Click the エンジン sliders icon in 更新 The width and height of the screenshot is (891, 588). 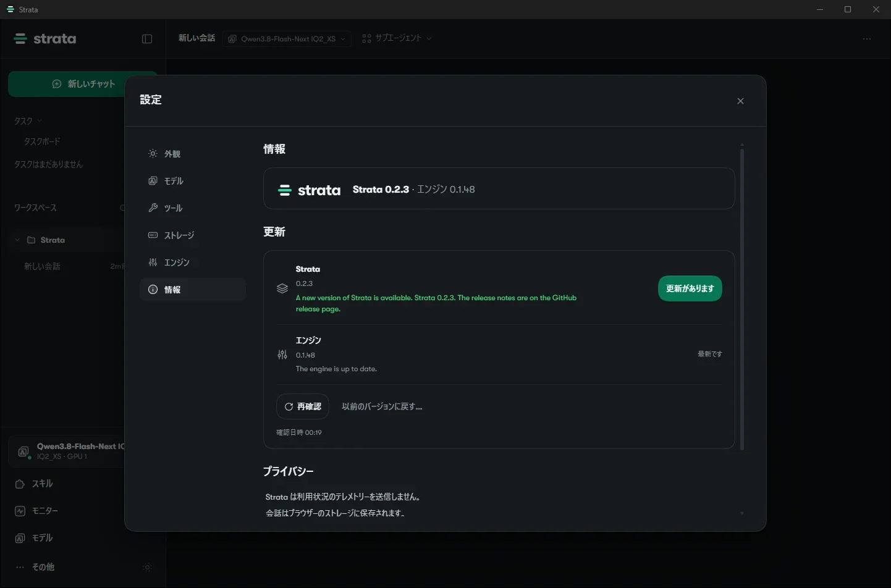(x=282, y=355)
